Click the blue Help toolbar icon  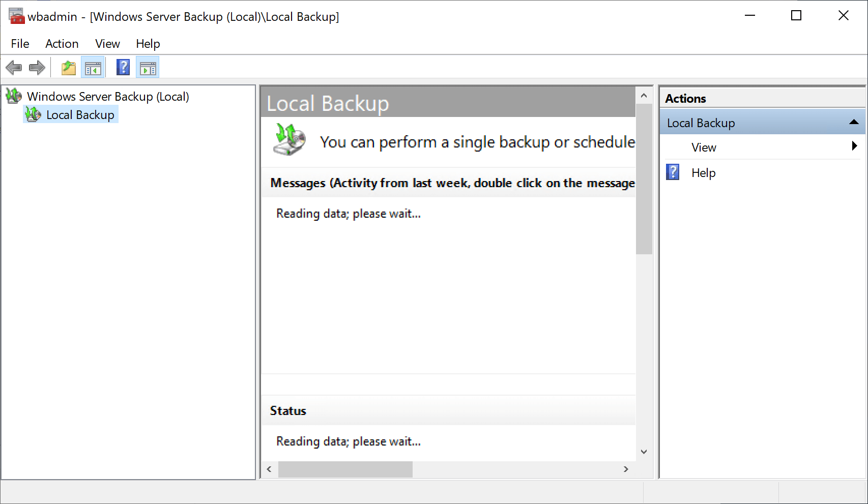pos(123,67)
